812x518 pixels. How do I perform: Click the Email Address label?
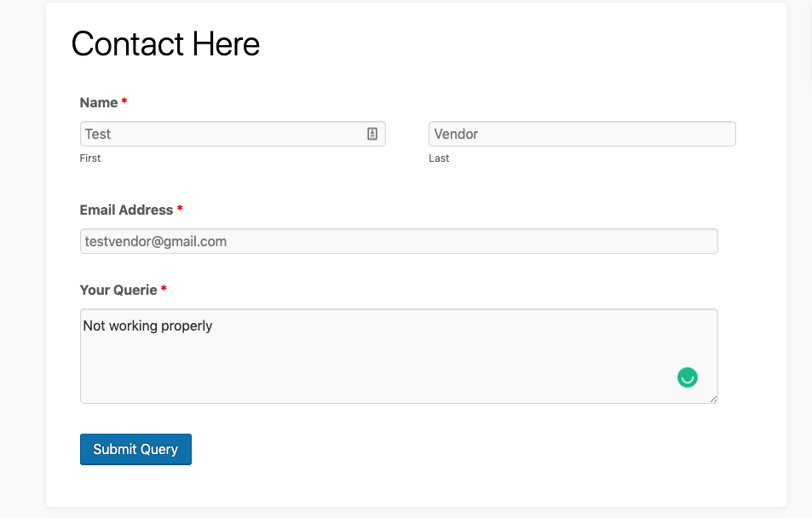click(126, 210)
